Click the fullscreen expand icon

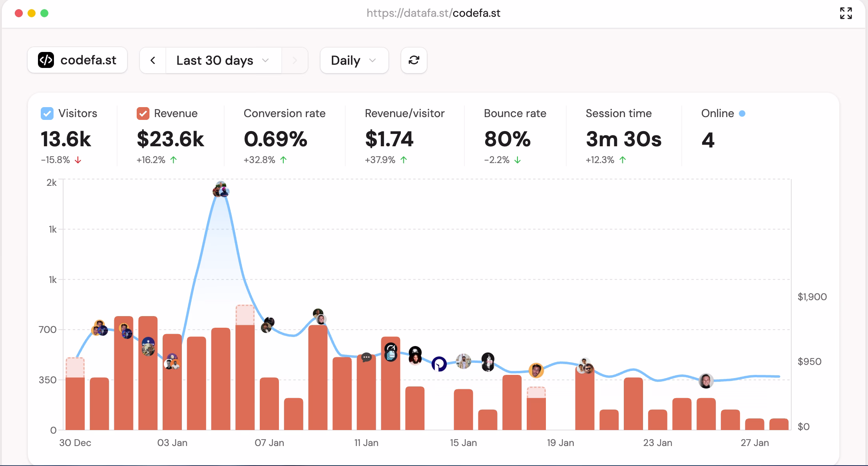pyautogui.click(x=846, y=13)
